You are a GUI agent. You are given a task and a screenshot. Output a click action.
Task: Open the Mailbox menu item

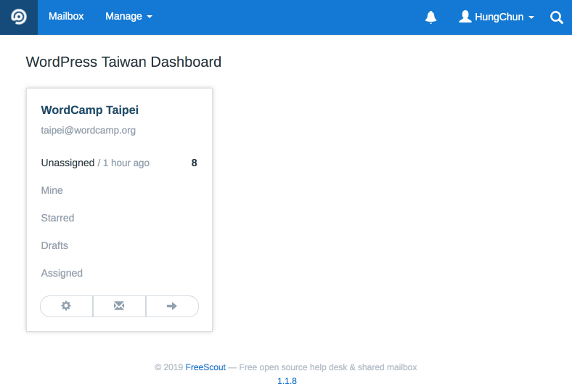pos(66,17)
